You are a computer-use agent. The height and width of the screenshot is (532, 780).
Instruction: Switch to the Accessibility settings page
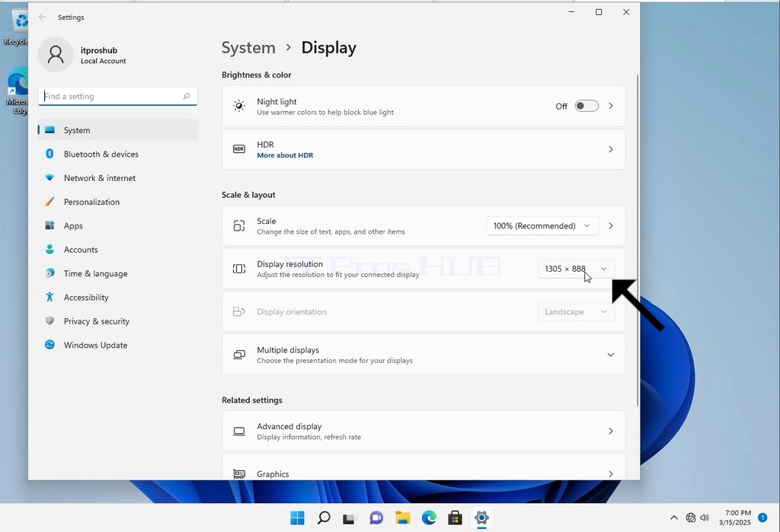pos(118,298)
